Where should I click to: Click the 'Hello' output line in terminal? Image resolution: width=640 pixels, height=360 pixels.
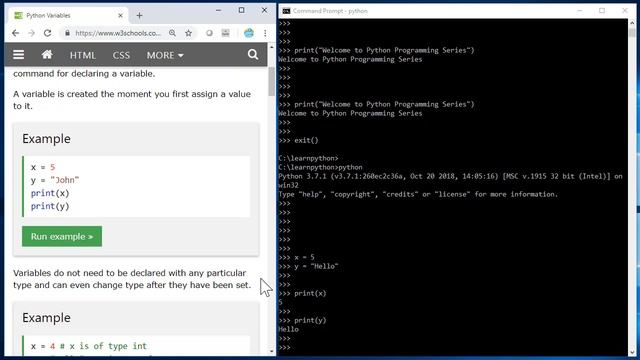coord(289,329)
